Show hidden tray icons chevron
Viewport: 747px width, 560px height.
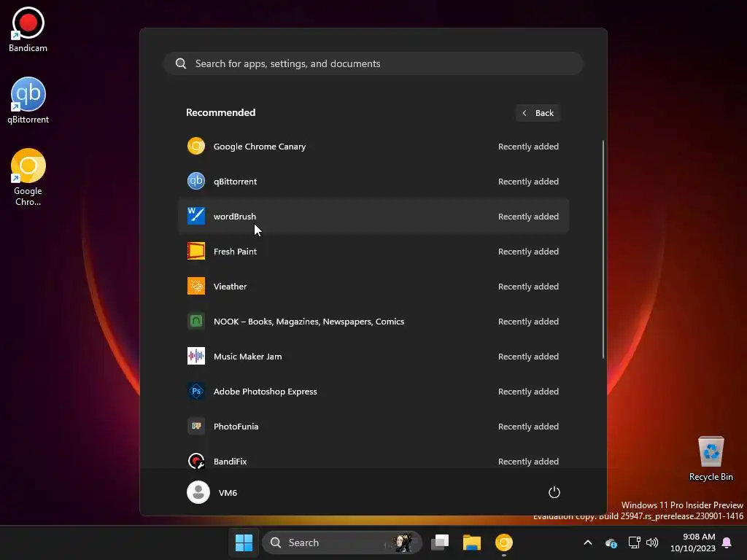[588, 542]
